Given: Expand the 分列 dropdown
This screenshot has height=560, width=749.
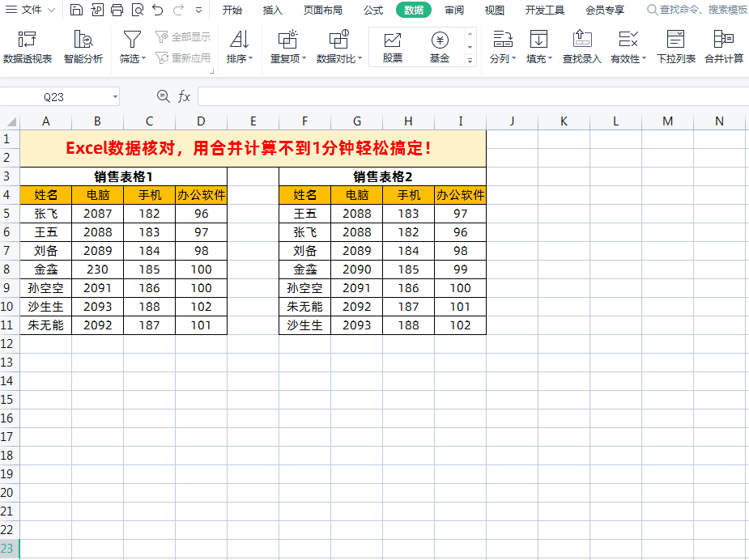Looking at the screenshot, I should coord(514,58).
